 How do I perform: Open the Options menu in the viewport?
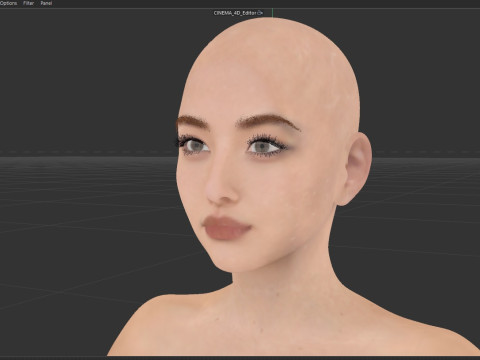pyautogui.click(x=8, y=3)
